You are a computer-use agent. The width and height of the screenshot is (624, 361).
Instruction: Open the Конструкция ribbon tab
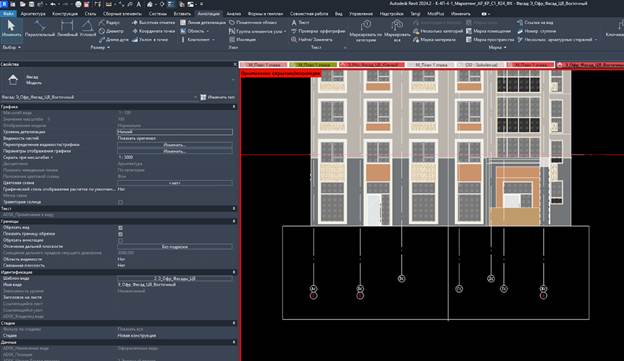pos(65,14)
